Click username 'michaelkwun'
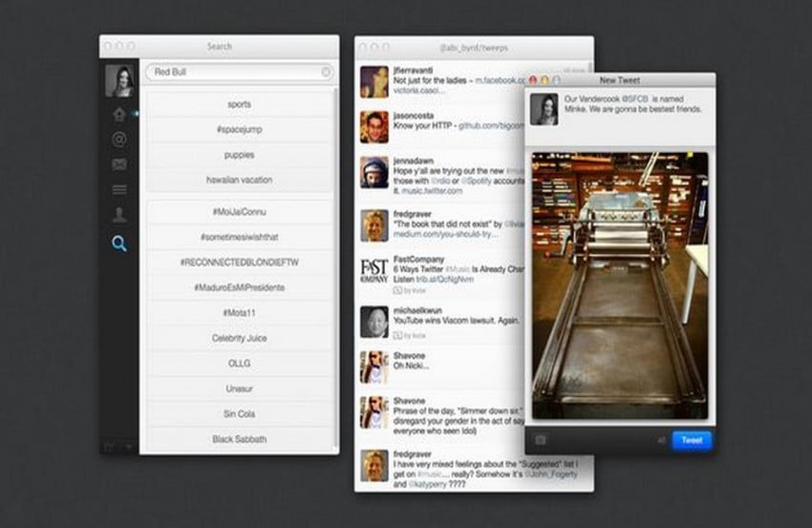 point(417,310)
